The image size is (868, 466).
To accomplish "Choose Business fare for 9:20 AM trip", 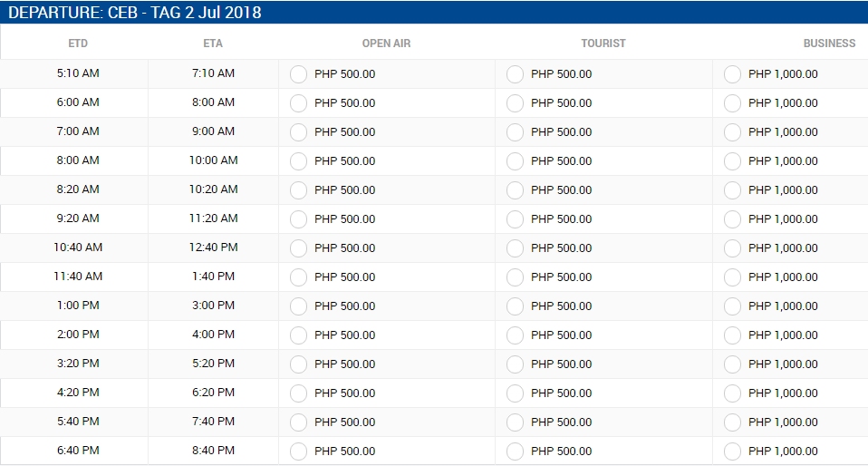I will (x=732, y=219).
